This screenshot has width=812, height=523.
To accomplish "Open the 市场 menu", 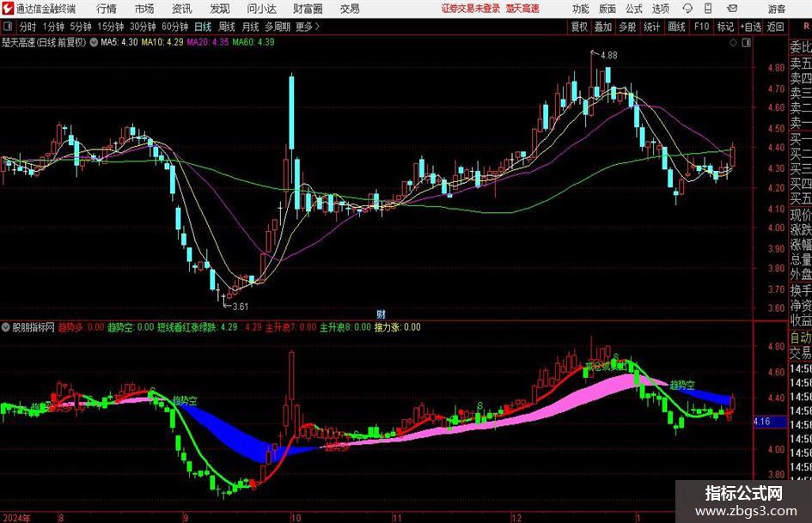I will (144, 9).
